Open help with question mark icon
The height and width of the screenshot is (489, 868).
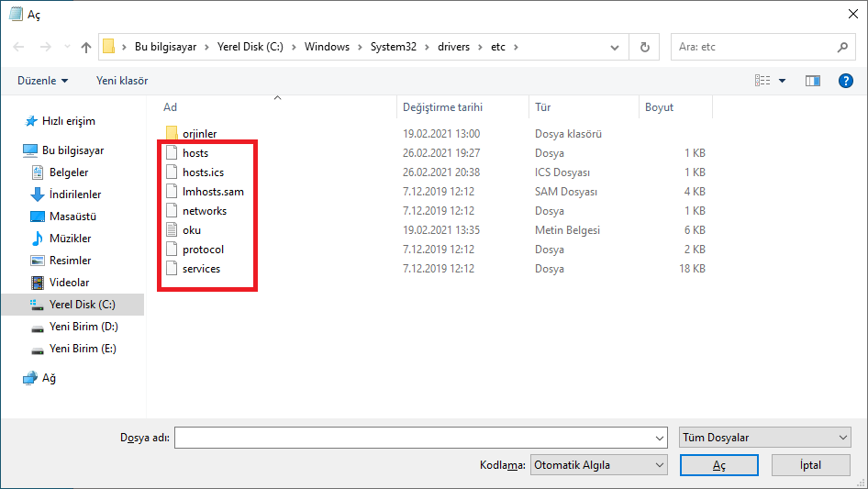pyautogui.click(x=845, y=81)
